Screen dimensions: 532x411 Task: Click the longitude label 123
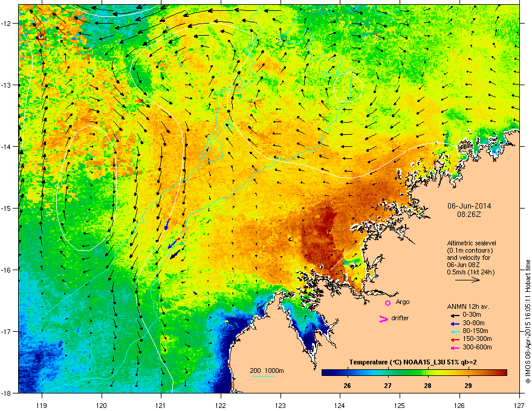click(x=281, y=405)
